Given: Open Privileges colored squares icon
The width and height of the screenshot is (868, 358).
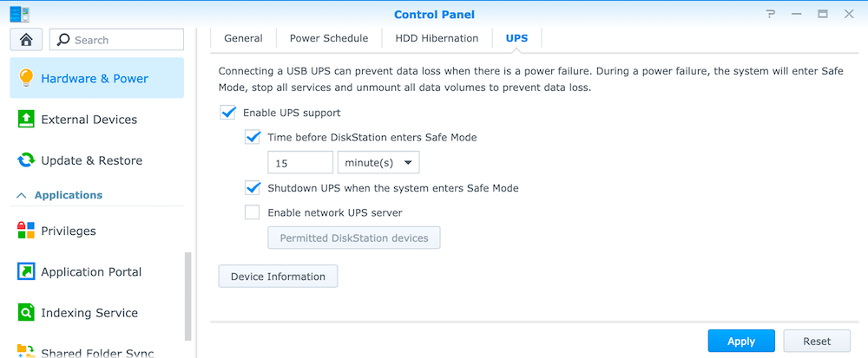Looking at the screenshot, I should [x=26, y=231].
